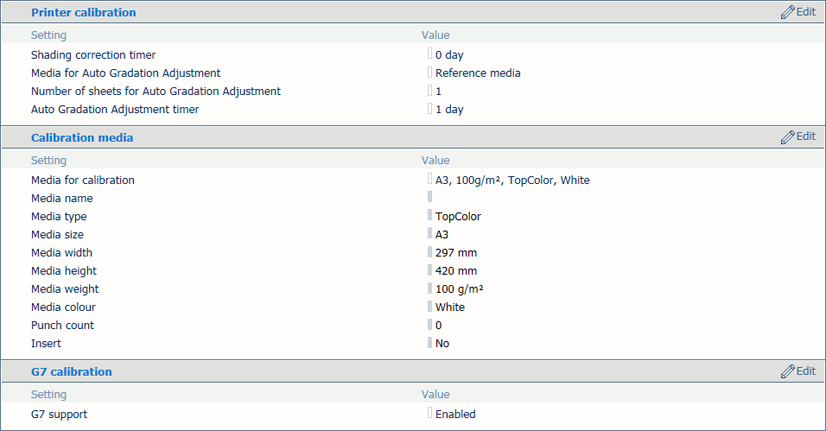826x431 pixels.
Task: Click the pencil icon for G7 calibration
Action: coord(788,371)
